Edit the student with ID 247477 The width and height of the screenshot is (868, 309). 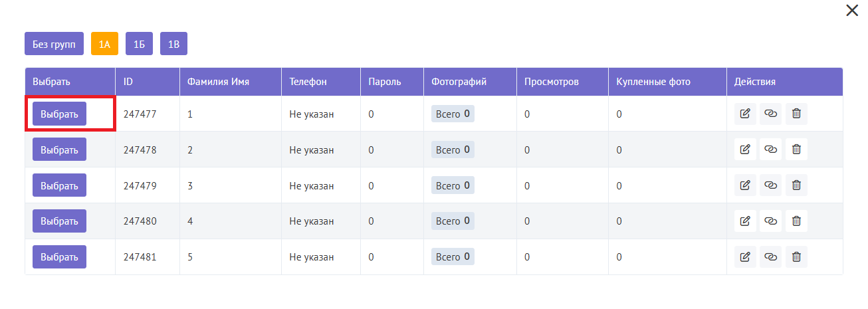click(745, 114)
